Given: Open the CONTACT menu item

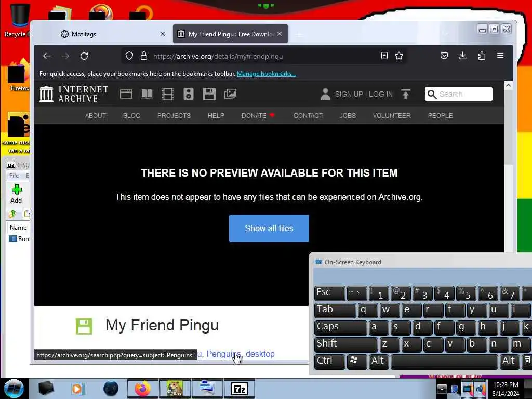Looking at the screenshot, I should point(308,116).
